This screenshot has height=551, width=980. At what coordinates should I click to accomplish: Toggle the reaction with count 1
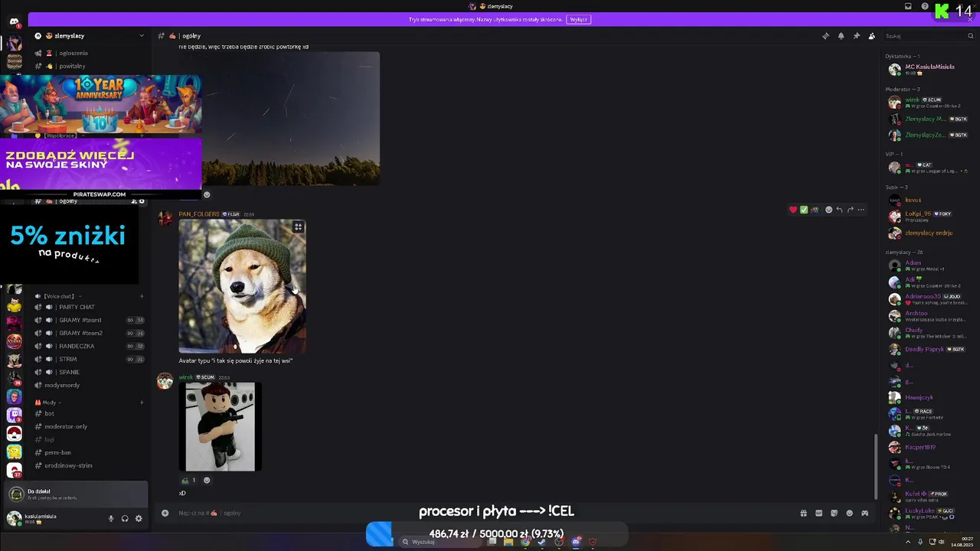[x=188, y=481]
